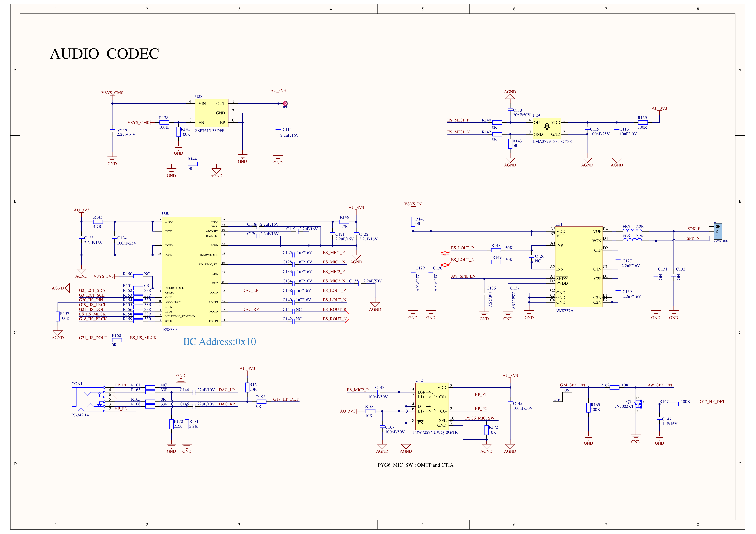
Task: Click the AW_SPK_EN net label near SHDN
Action: [x=463, y=276]
